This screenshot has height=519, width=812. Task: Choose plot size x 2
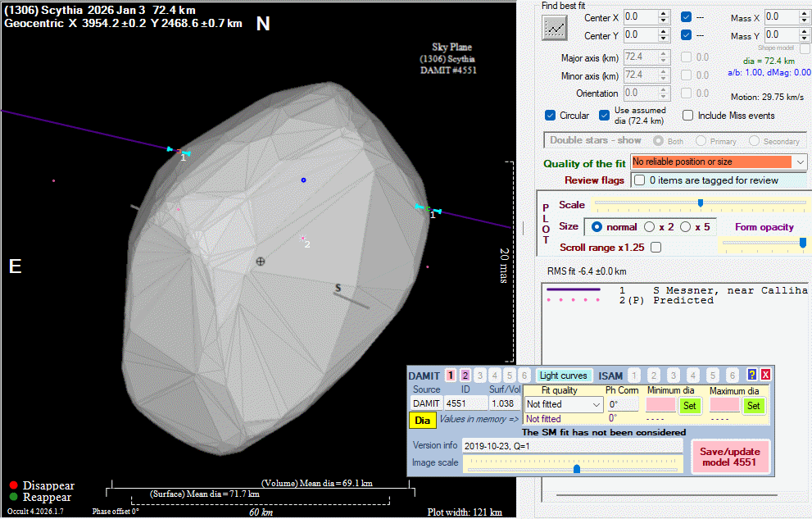click(x=650, y=226)
